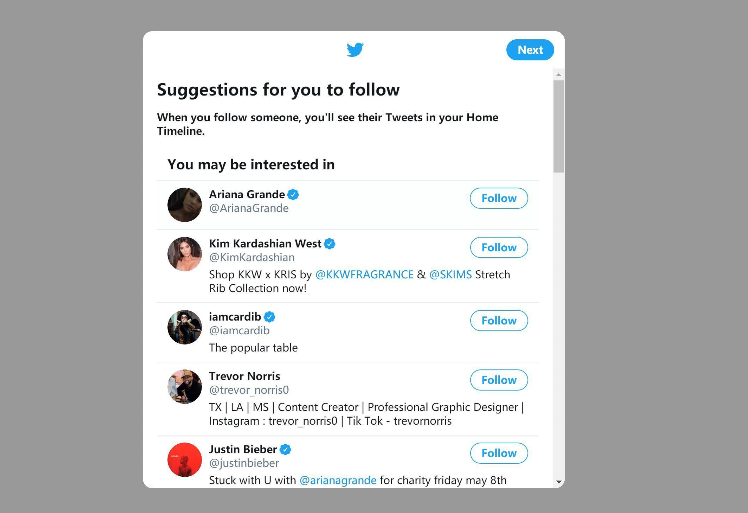
Task: Follow Ariana Grande
Action: click(499, 198)
